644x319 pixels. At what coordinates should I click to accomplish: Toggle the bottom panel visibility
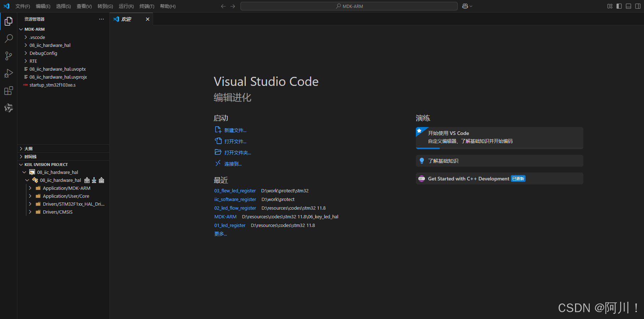point(628,6)
